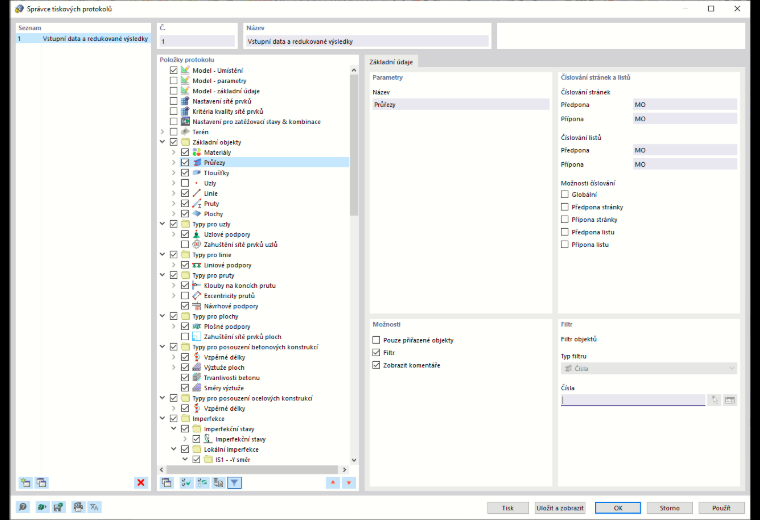760x520 pixels.
Task: Click the horizontal scrollbar under the tree
Action: tap(253, 470)
